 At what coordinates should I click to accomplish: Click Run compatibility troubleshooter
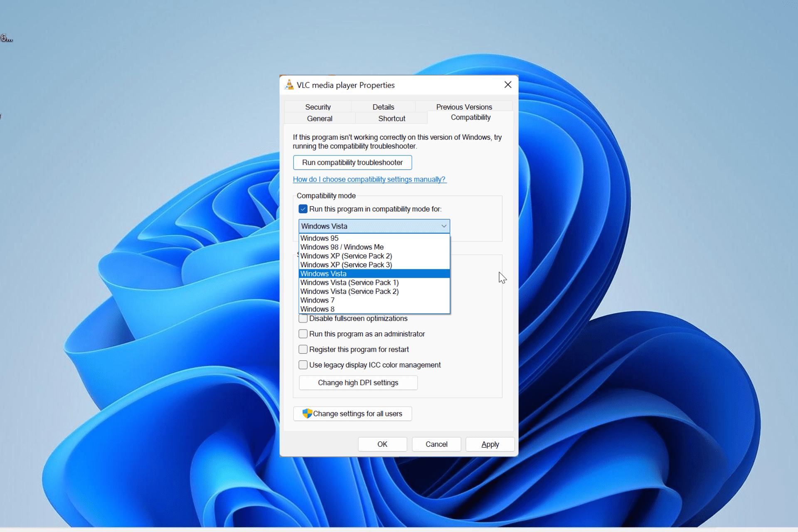coord(352,162)
